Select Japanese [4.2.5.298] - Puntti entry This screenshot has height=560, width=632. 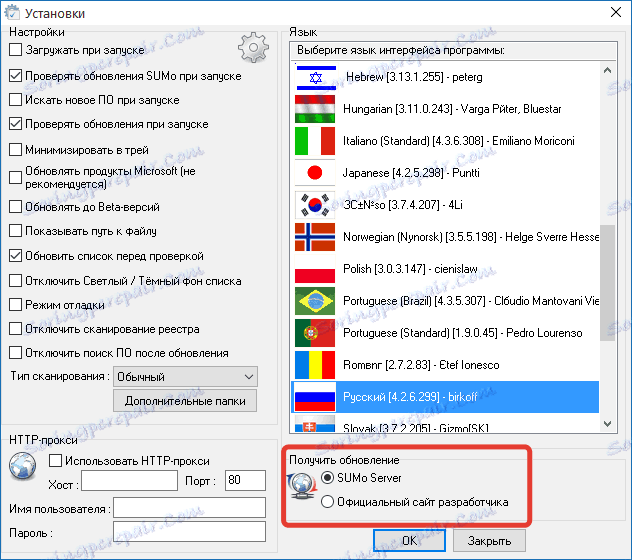tap(445, 173)
